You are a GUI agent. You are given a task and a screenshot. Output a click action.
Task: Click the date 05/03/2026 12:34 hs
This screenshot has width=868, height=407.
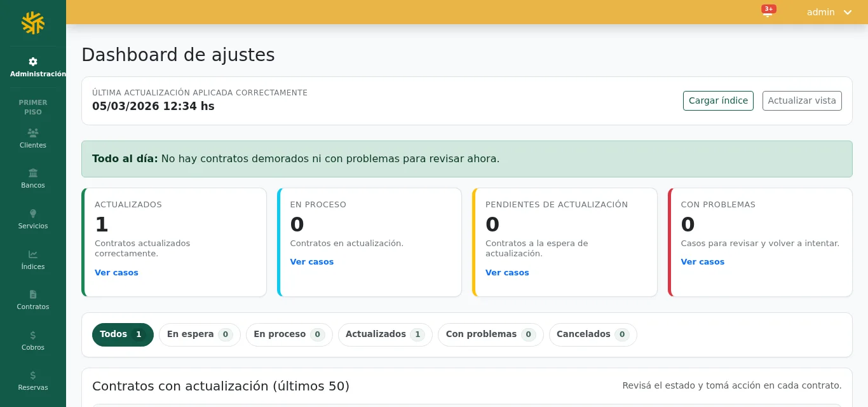pos(153,106)
